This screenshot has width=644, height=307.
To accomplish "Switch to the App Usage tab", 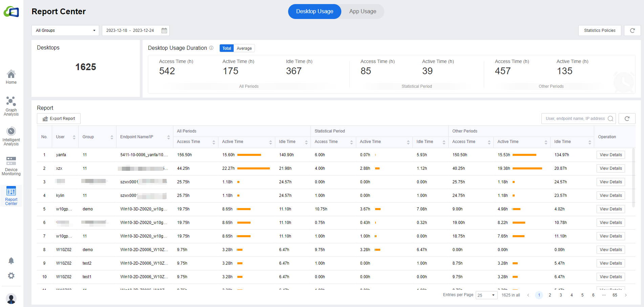I will click(363, 12).
